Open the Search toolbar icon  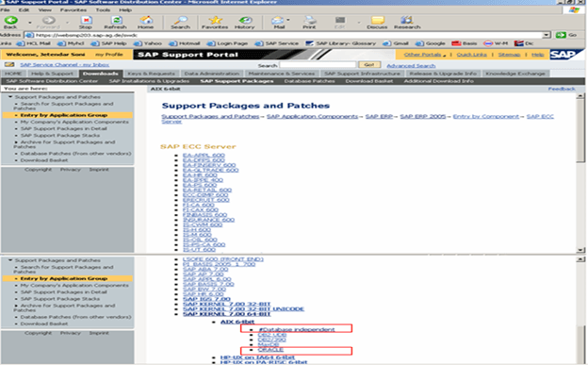click(181, 21)
